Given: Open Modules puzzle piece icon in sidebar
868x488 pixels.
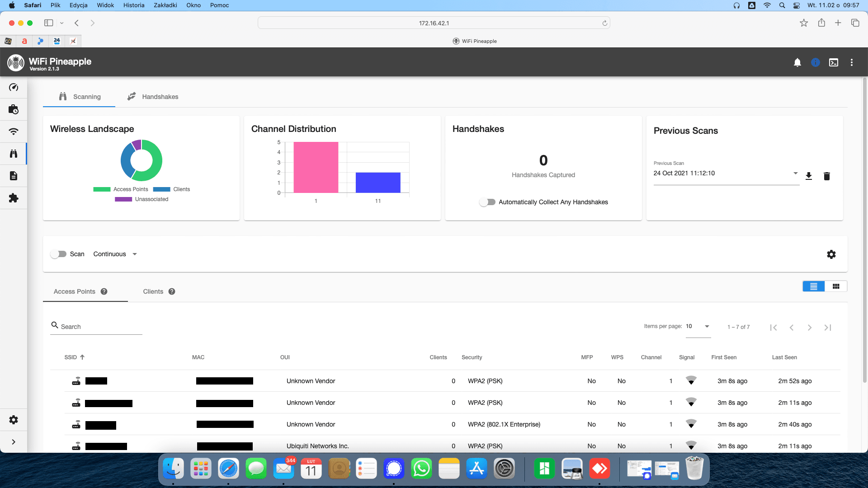Looking at the screenshot, I should click(x=14, y=198).
